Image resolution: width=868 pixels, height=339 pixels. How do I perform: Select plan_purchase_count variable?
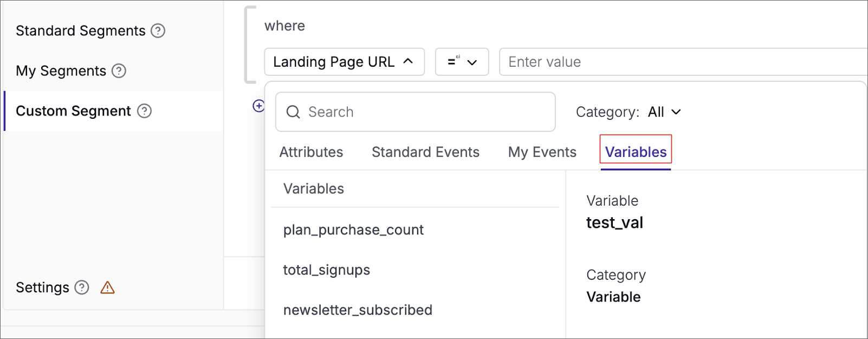pos(353,230)
